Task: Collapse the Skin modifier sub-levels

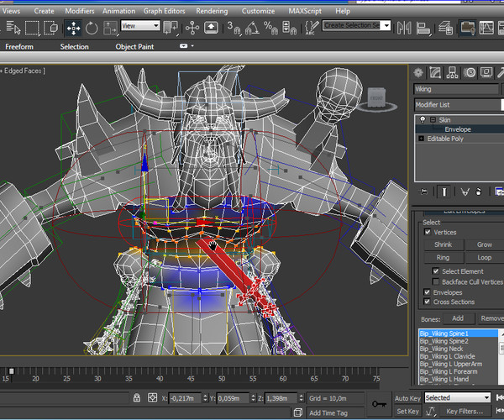Action: point(433,120)
